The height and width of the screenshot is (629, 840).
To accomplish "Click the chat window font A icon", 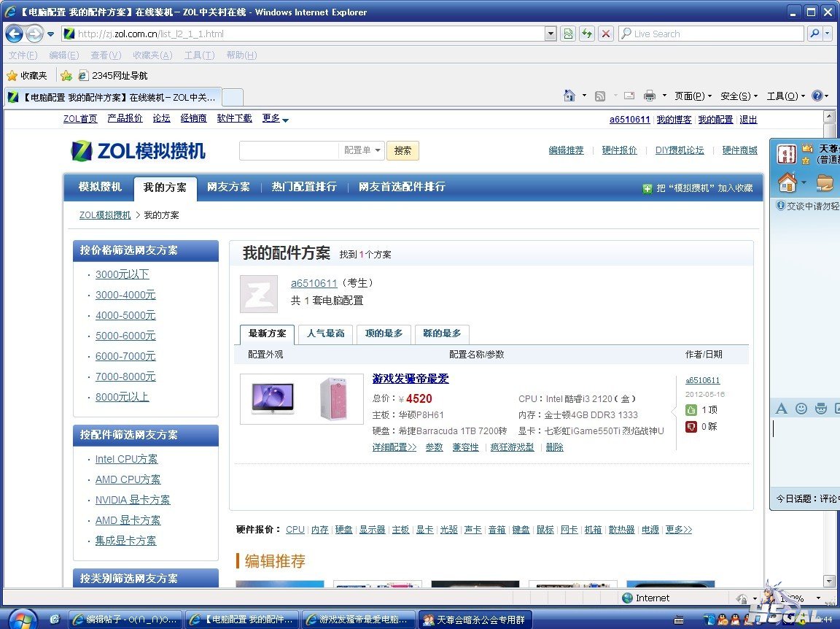I will tap(782, 409).
